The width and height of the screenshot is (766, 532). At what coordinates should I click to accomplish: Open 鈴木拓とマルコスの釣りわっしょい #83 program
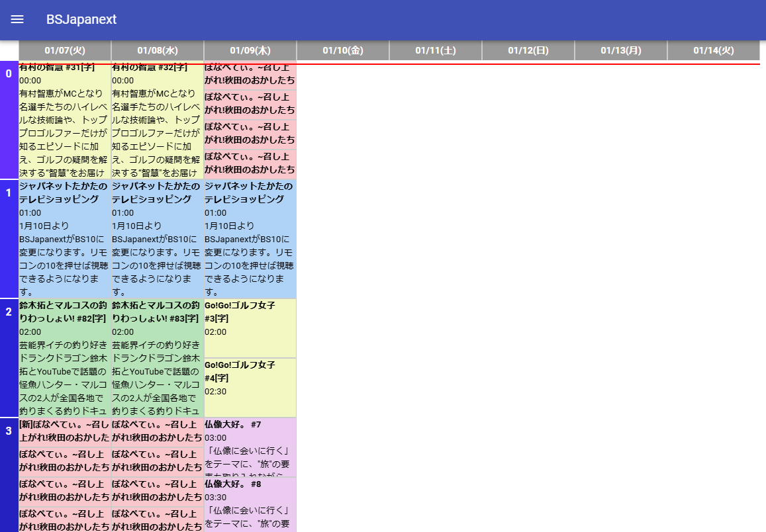[x=158, y=357]
